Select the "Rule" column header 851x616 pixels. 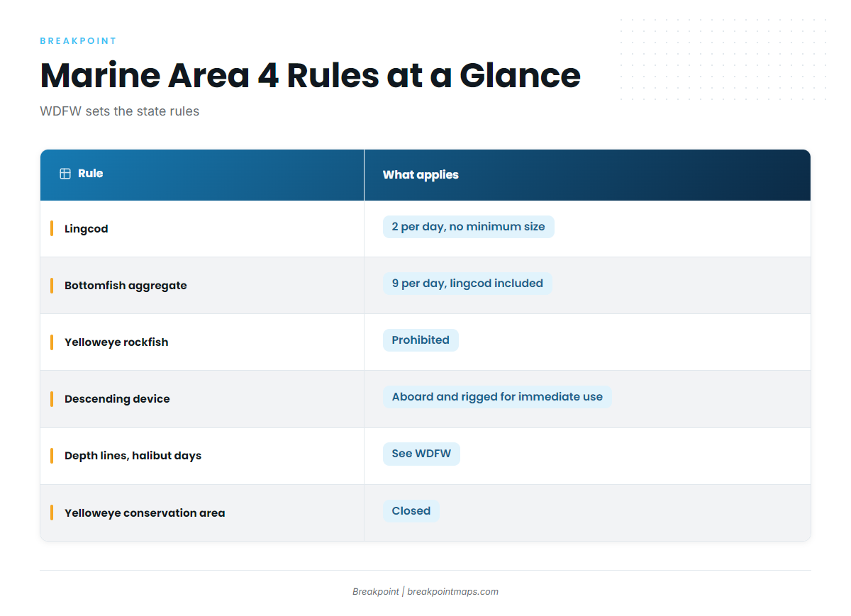tap(202, 174)
